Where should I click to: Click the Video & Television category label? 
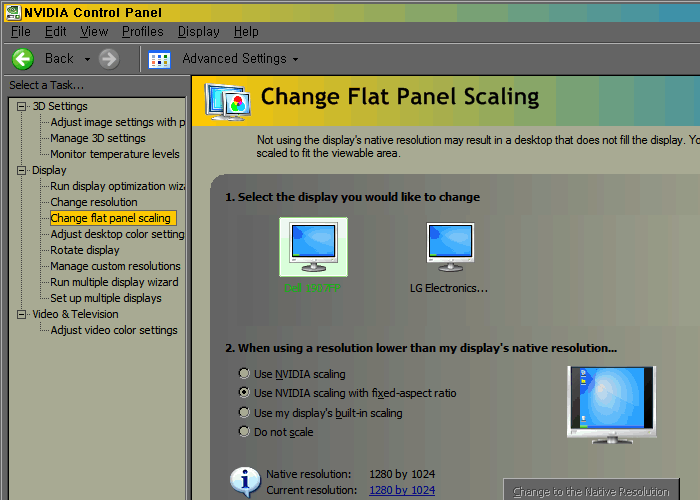(x=75, y=314)
